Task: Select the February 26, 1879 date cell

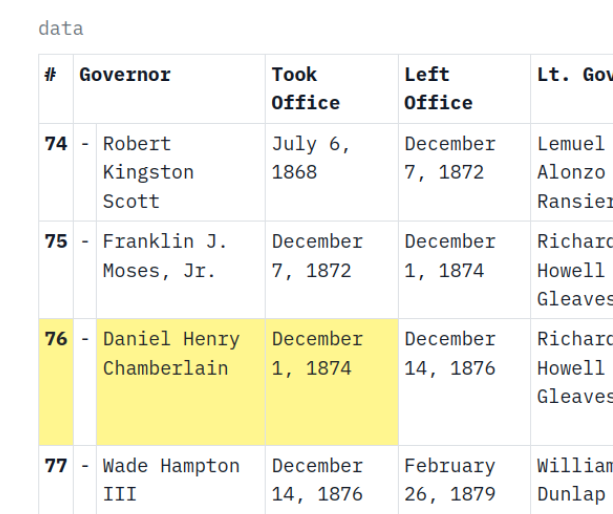Action: tap(450, 480)
